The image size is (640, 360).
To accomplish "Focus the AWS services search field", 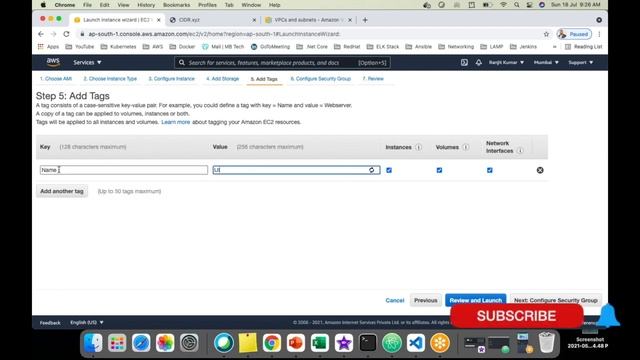I will (x=282, y=62).
